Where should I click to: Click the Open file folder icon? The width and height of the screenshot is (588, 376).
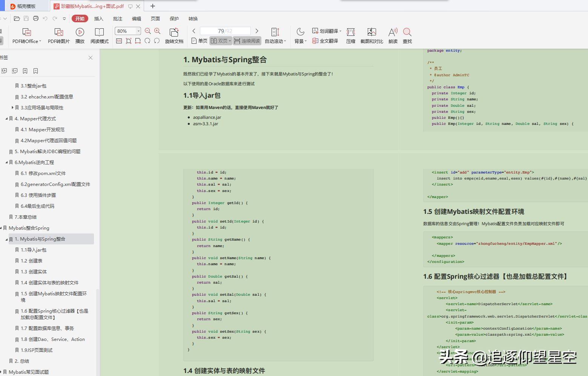(x=17, y=18)
